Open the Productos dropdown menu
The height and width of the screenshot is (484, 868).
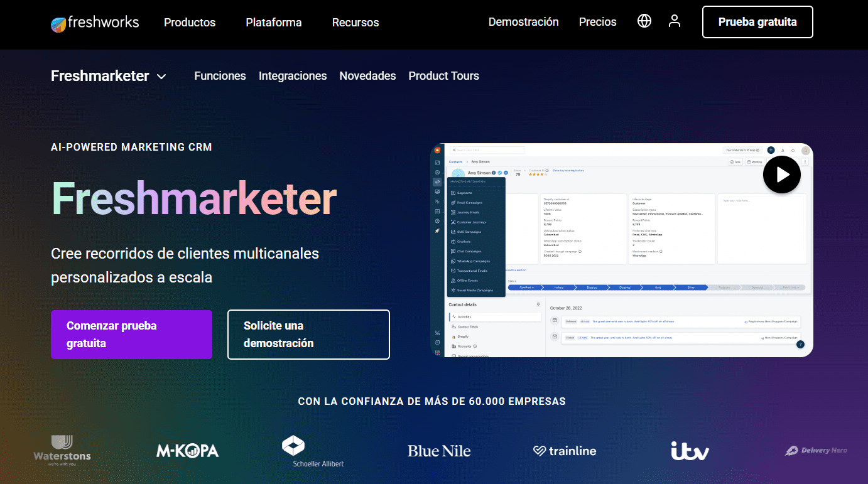(x=190, y=23)
